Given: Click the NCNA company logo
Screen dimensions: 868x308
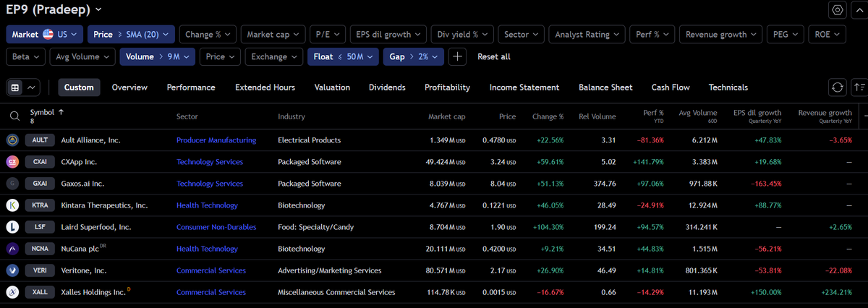Looking at the screenshot, I should click(12, 249).
